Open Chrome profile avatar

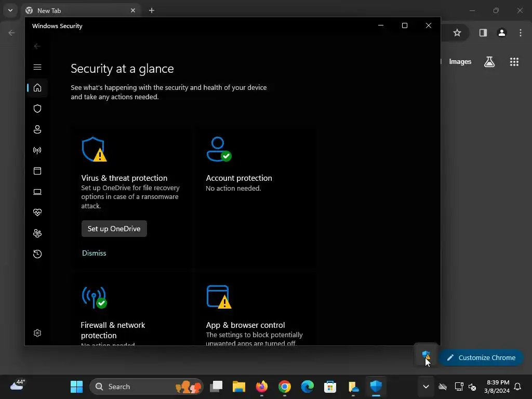click(x=502, y=33)
